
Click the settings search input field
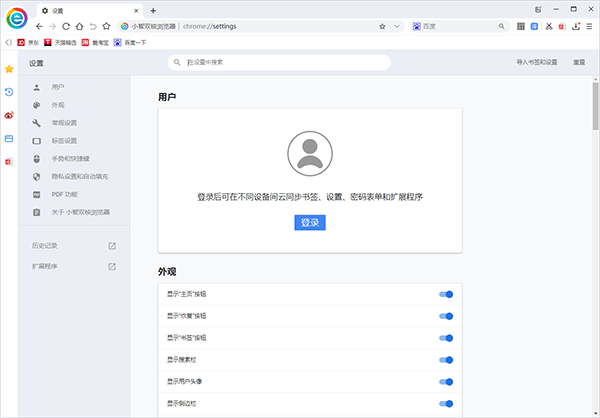coord(280,62)
